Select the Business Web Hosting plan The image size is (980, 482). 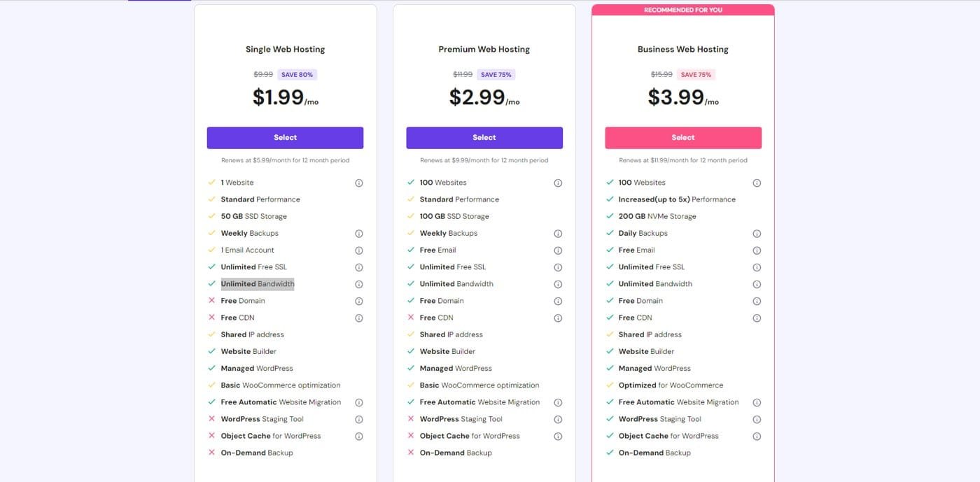pos(682,138)
